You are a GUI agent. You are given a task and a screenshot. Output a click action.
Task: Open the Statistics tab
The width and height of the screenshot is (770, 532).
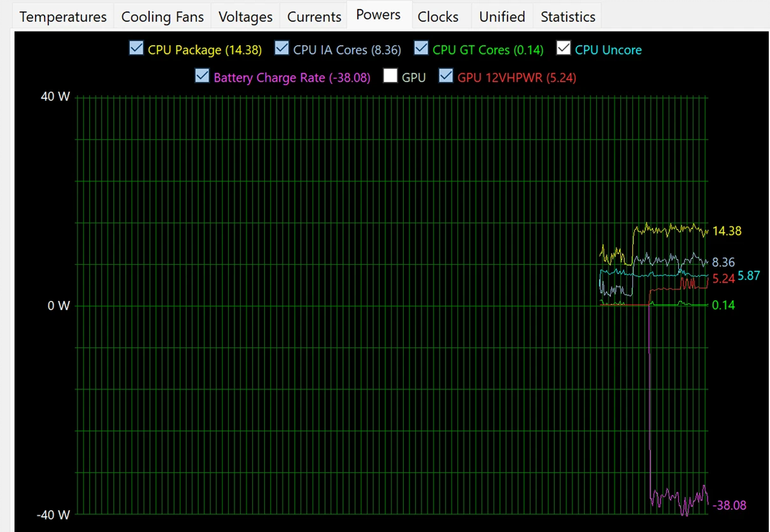coord(568,17)
